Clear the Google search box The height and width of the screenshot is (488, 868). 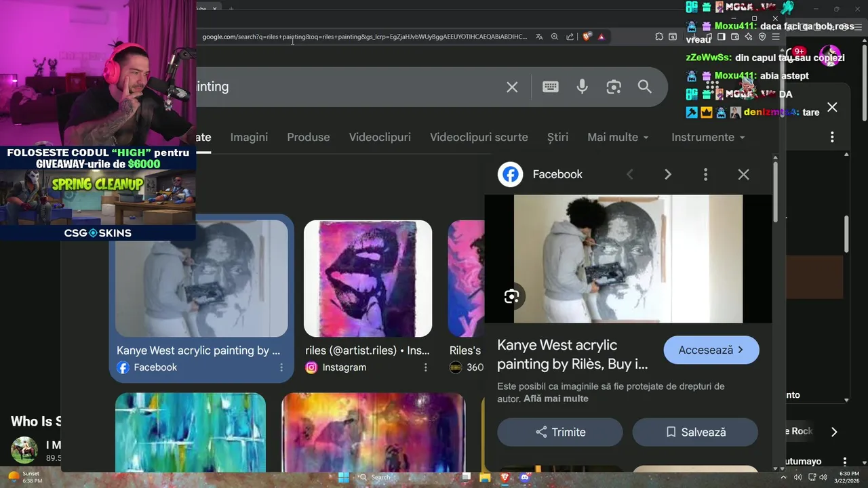click(512, 87)
